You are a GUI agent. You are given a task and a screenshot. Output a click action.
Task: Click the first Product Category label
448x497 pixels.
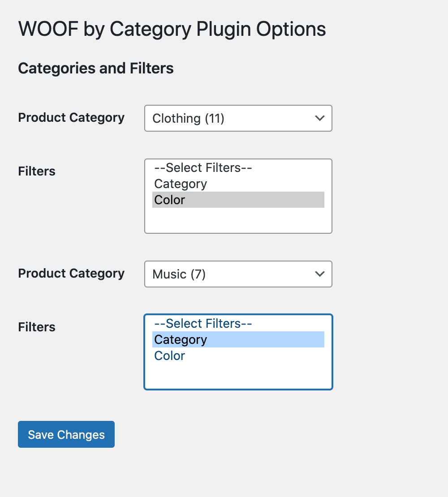pos(71,117)
